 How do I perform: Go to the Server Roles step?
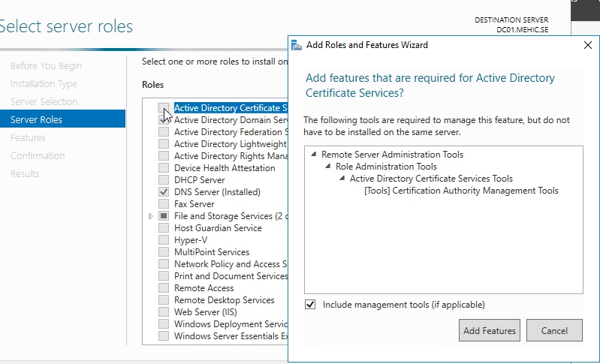[x=37, y=120]
